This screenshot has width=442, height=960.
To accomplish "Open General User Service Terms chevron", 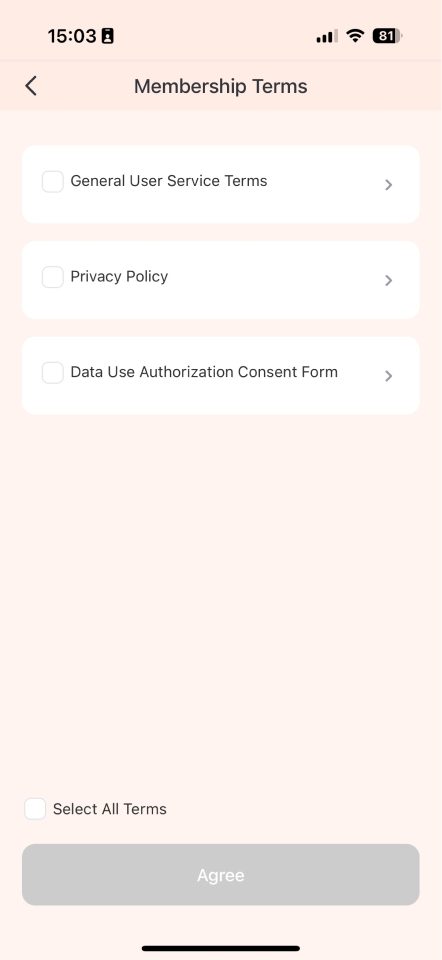I will [x=388, y=184].
